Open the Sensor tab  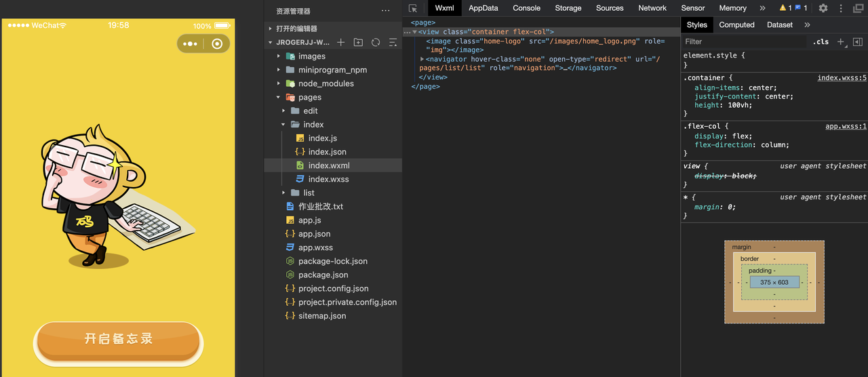pyautogui.click(x=693, y=8)
